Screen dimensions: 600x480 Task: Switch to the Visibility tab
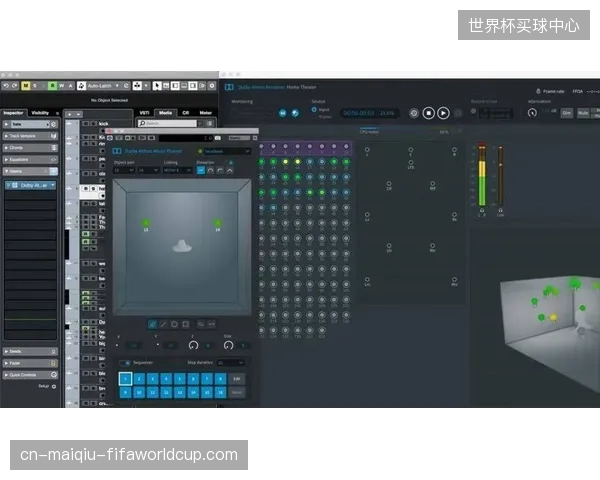[40, 113]
